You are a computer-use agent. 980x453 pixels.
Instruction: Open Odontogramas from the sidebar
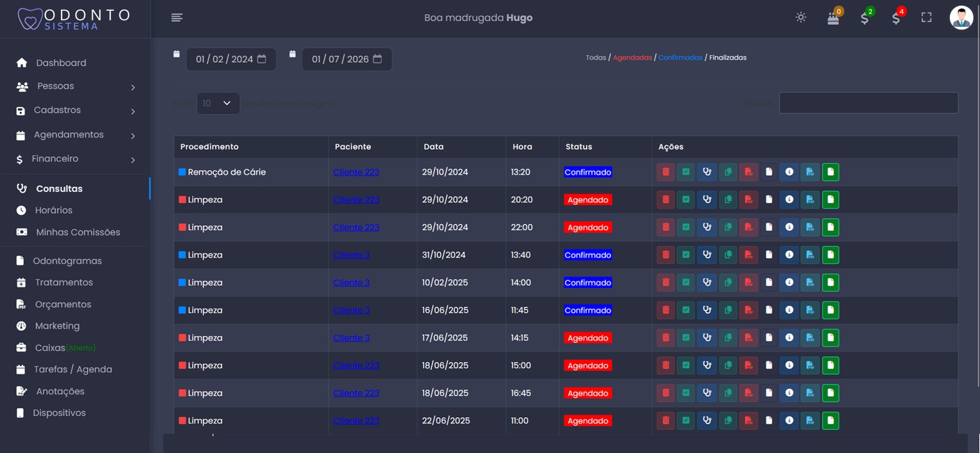(x=67, y=260)
